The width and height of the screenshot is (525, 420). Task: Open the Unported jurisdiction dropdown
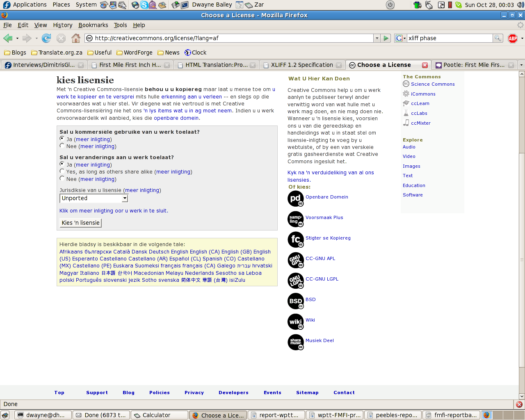click(94, 199)
